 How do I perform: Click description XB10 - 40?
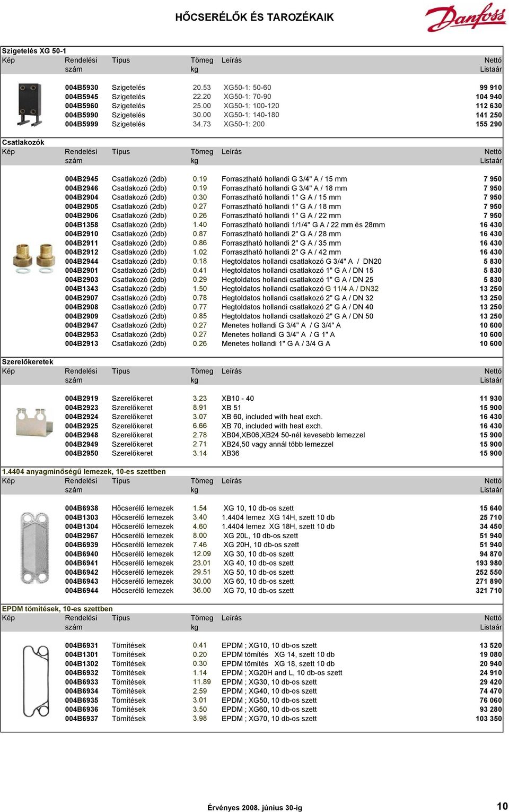point(238,399)
